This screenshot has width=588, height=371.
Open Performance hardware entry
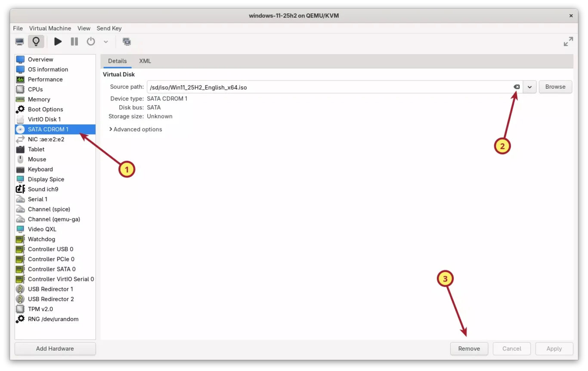[x=55, y=79]
